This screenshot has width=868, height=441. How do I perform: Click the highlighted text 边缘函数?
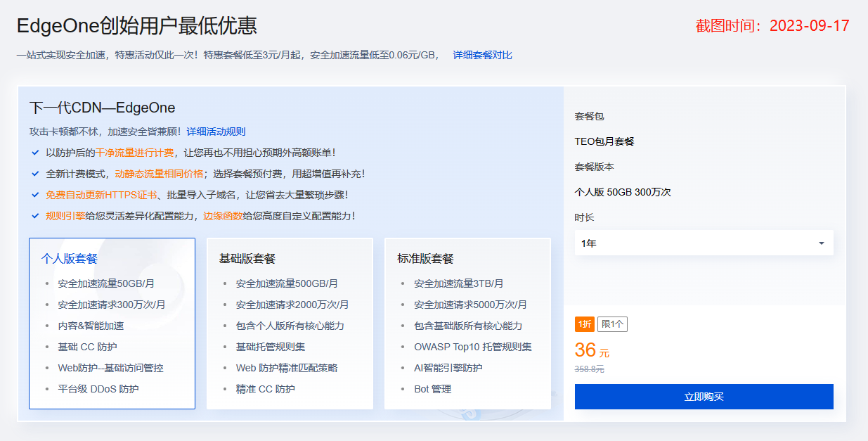click(223, 216)
